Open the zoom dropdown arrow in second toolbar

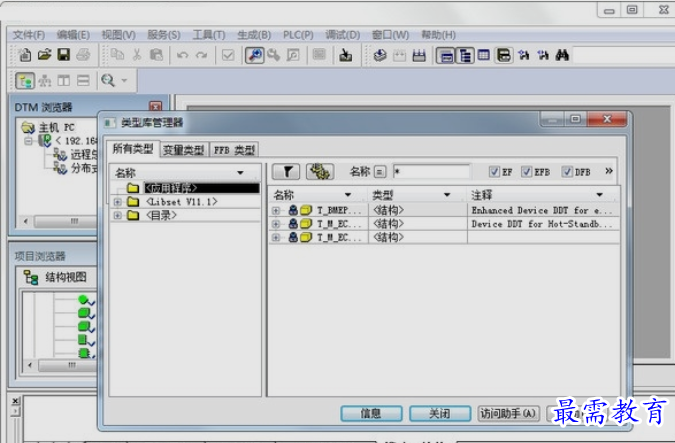[x=124, y=80]
